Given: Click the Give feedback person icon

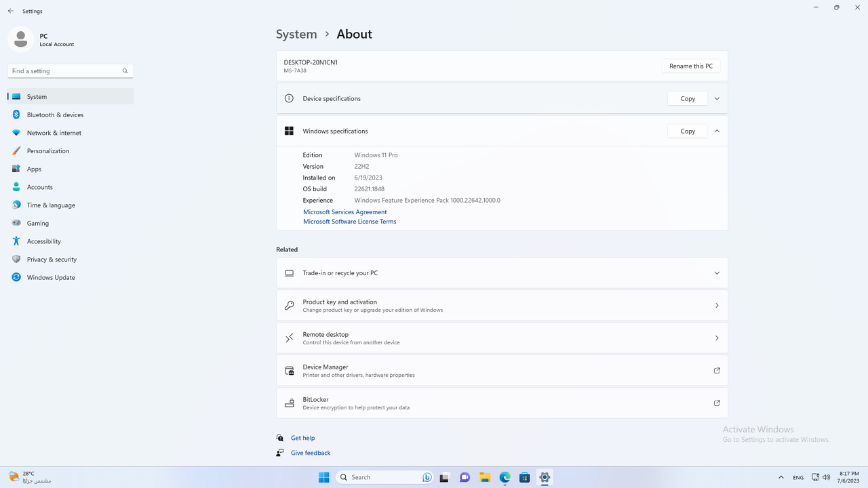Looking at the screenshot, I should [280, 453].
